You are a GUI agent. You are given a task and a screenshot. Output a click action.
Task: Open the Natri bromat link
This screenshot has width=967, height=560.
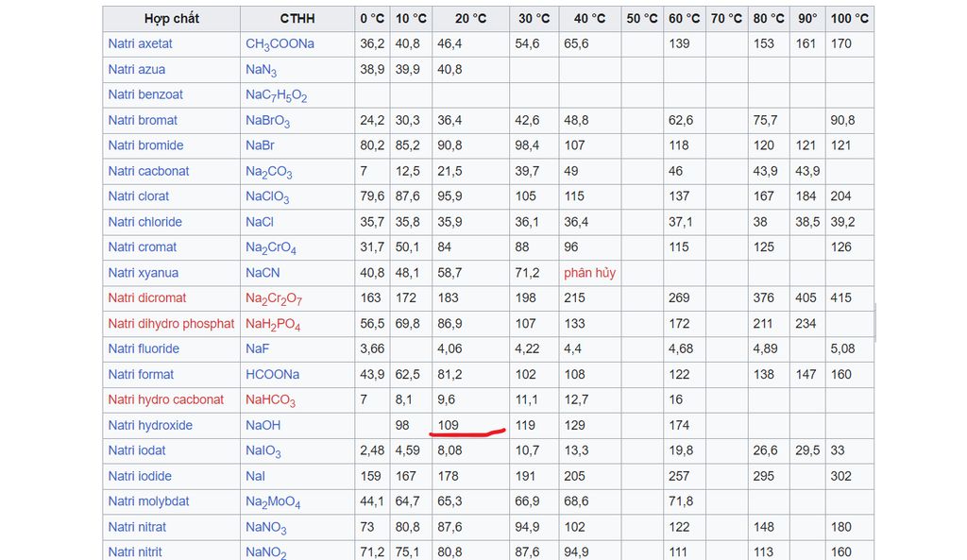click(x=143, y=120)
